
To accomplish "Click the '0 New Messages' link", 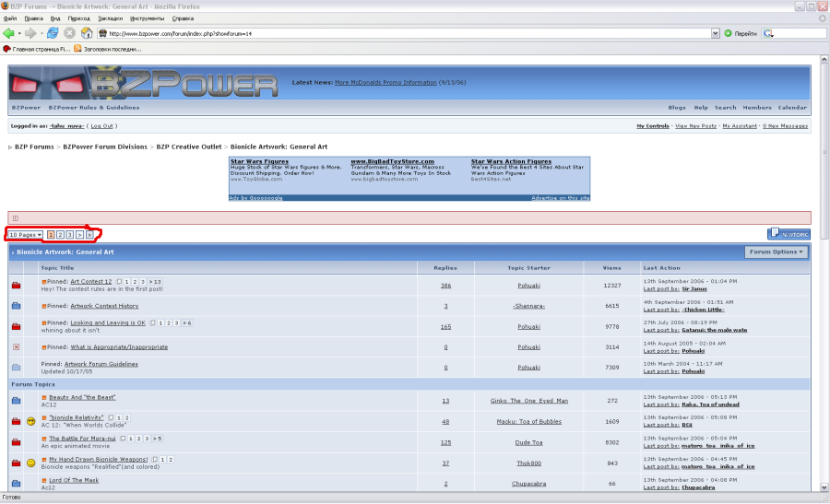I will (x=785, y=126).
